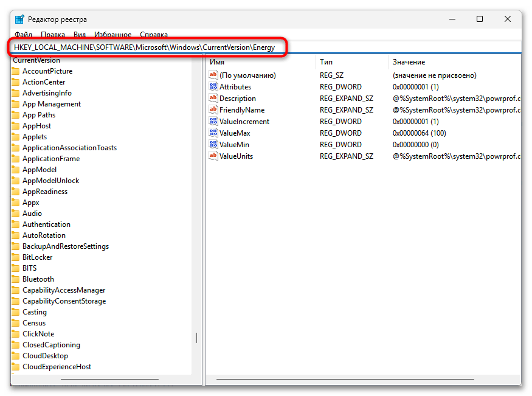Click the folder icon next to Applets
This screenshot has height=396, width=532.
[15, 137]
